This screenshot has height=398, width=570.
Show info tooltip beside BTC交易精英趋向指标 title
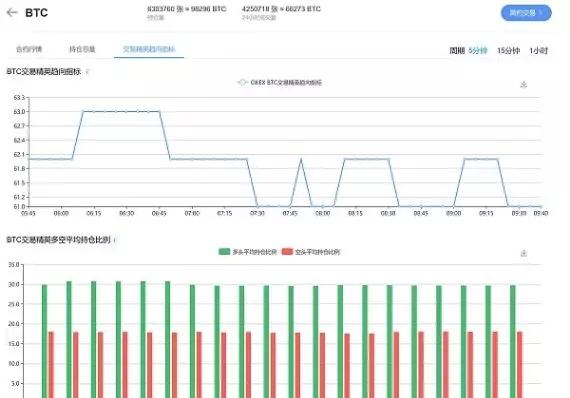[x=87, y=72]
